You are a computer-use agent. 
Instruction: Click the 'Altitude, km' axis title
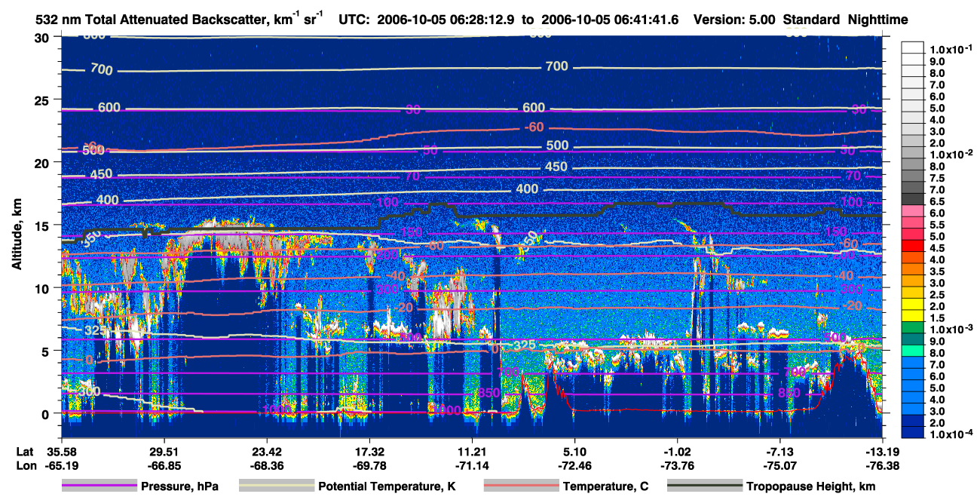click(16, 236)
